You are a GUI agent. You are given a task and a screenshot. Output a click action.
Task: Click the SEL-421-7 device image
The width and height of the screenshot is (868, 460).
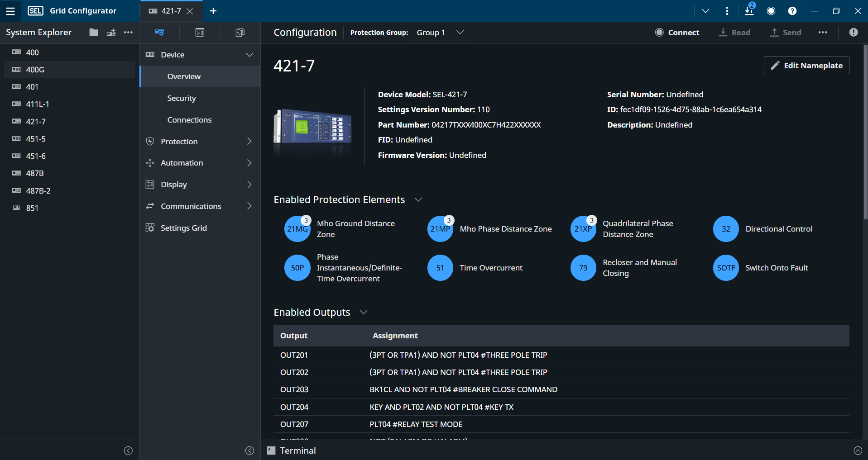[x=313, y=126]
